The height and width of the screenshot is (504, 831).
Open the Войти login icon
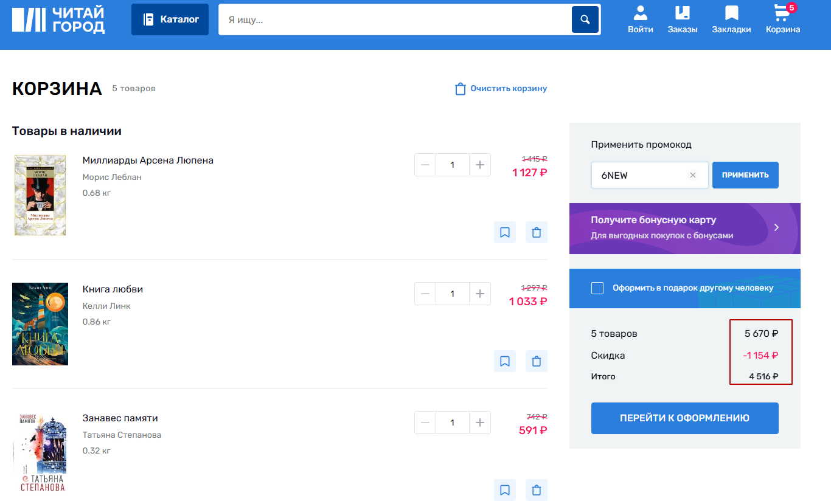pyautogui.click(x=641, y=19)
